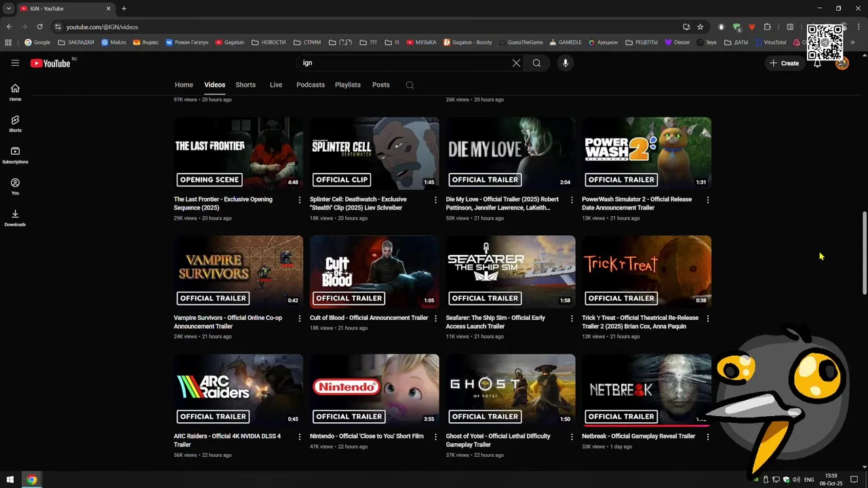Open the Google bookmark
868x488 pixels.
(37, 42)
